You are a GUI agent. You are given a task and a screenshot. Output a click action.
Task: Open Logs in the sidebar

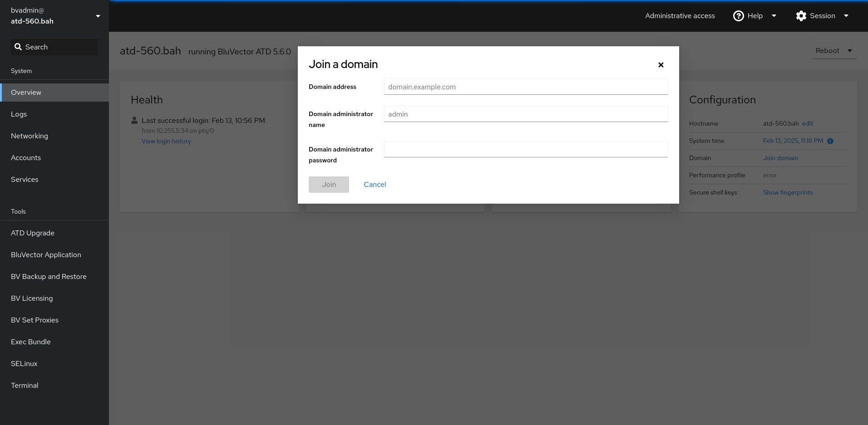54,114
